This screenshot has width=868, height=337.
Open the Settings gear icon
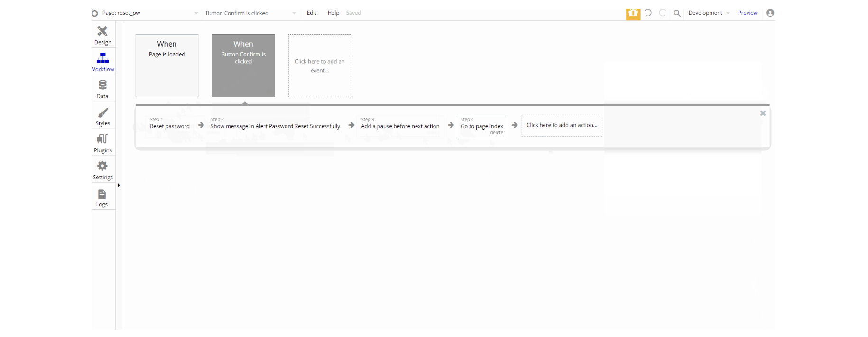click(102, 166)
